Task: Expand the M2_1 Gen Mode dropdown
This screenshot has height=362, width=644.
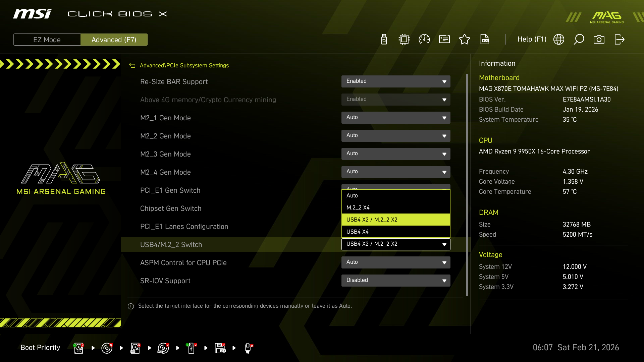Action: (396, 118)
